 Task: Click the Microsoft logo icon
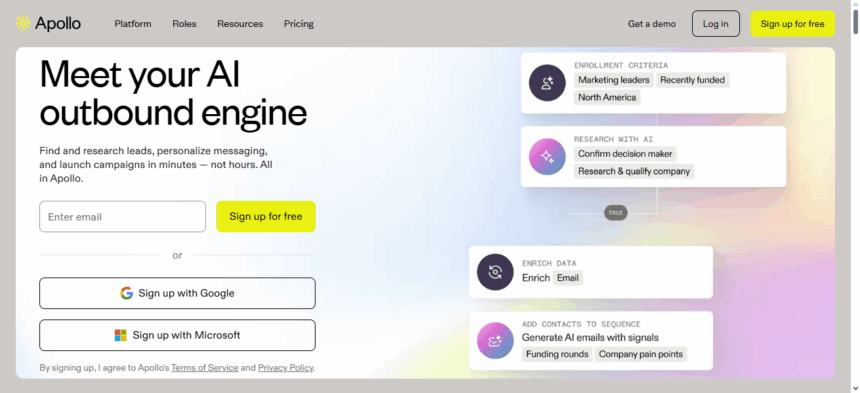(121, 335)
